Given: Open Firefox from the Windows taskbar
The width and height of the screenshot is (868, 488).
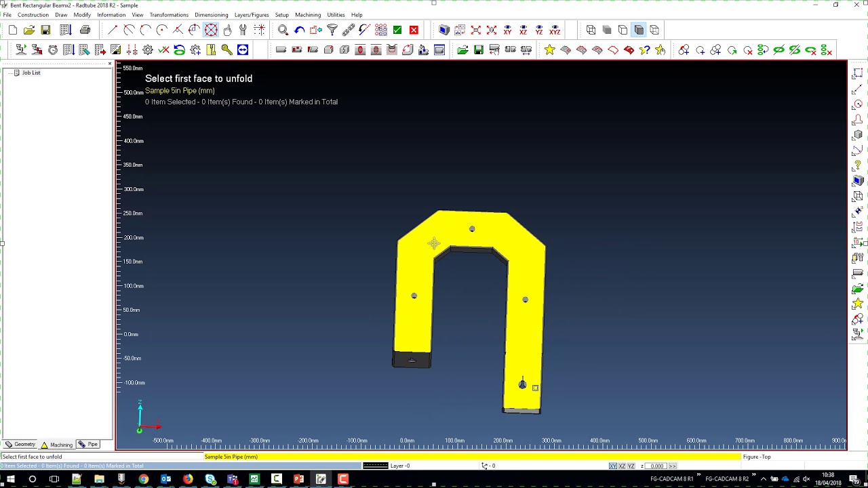Looking at the screenshot, I should (x=188, y=479).
